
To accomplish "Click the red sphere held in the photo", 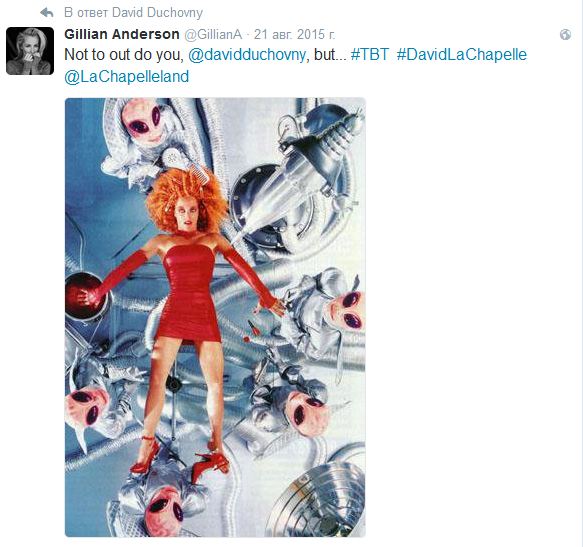I will pos(85,296).
